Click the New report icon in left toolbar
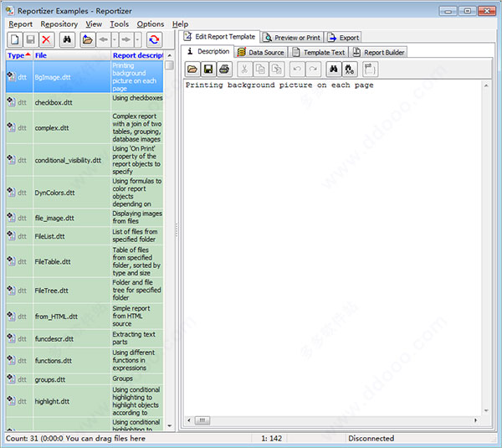This screenshot has width=502, height=448. click(14, 39)
